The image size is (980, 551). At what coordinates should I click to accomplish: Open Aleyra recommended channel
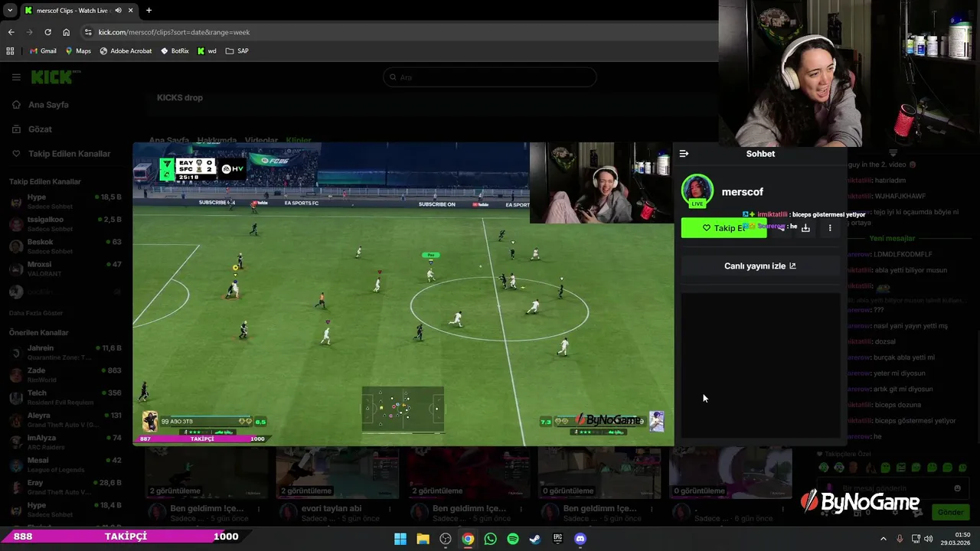pyautogui.click(x=65, y=419)
